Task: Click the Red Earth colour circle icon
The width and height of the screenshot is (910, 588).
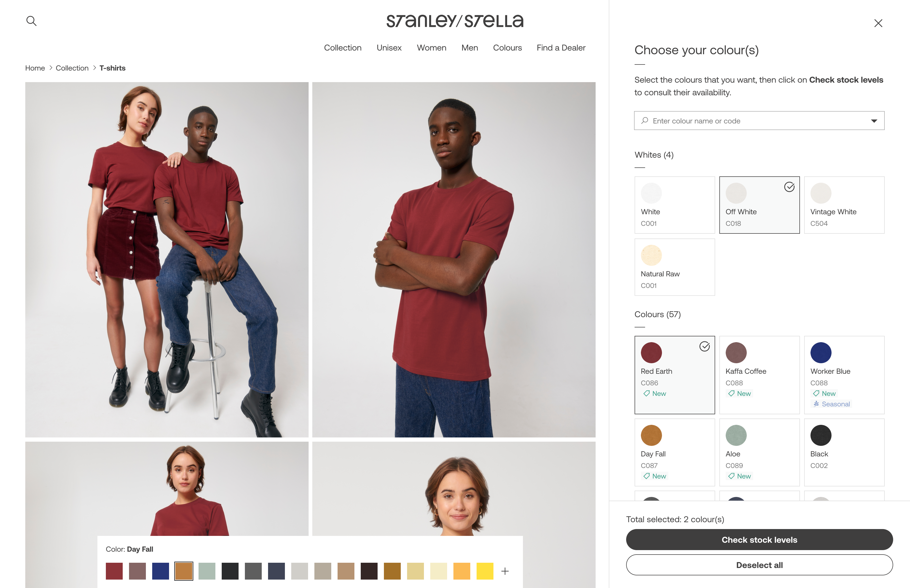Action: [x=651, y=352]
